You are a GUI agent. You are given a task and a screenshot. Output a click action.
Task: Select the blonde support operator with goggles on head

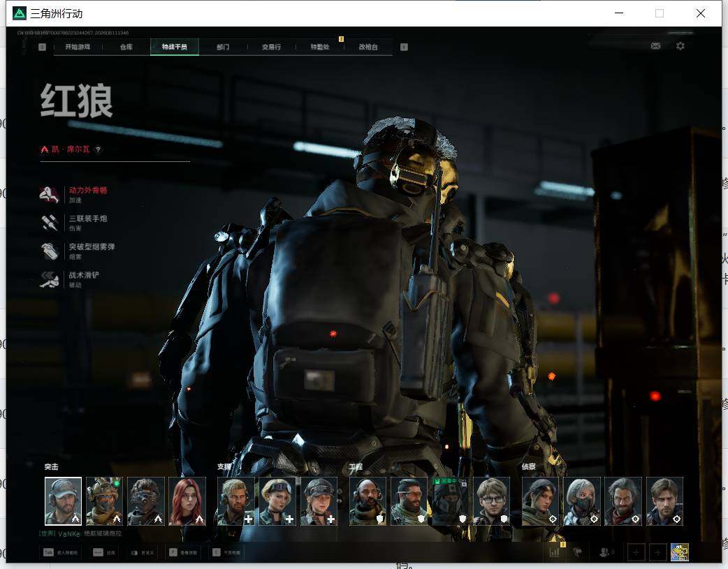point(277,501)
